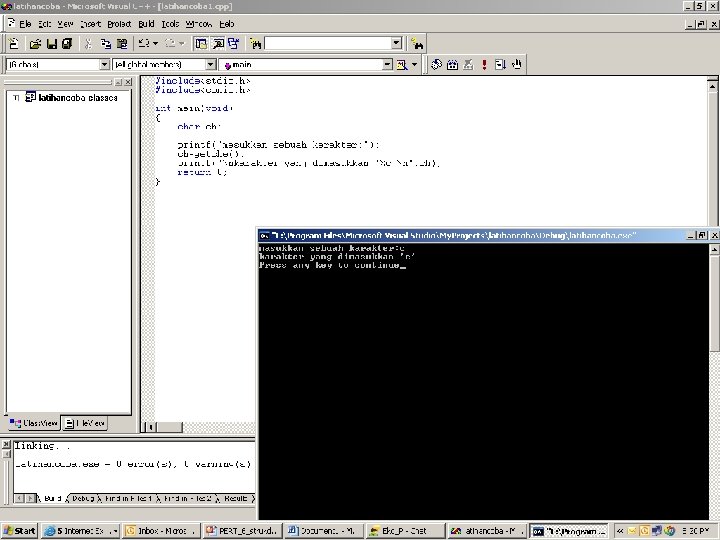Screen dimensions: 720x540
Task: Open the Project menu
Action: 118,23
